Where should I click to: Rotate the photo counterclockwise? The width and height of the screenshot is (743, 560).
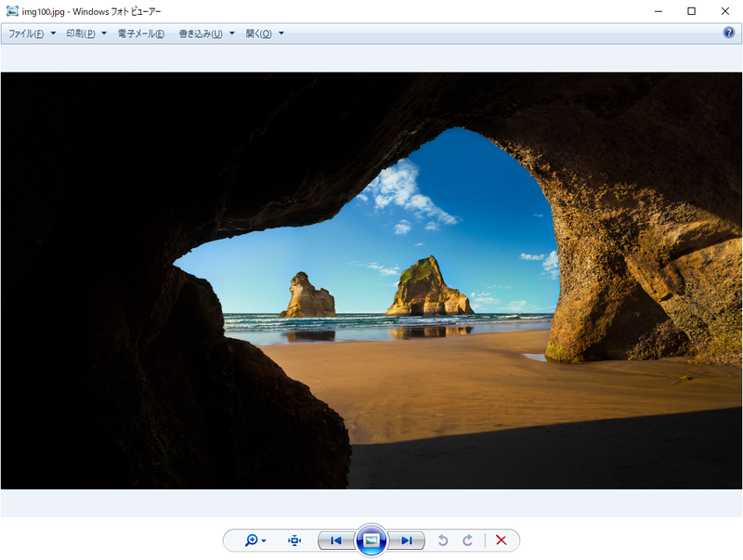(444, 540)
